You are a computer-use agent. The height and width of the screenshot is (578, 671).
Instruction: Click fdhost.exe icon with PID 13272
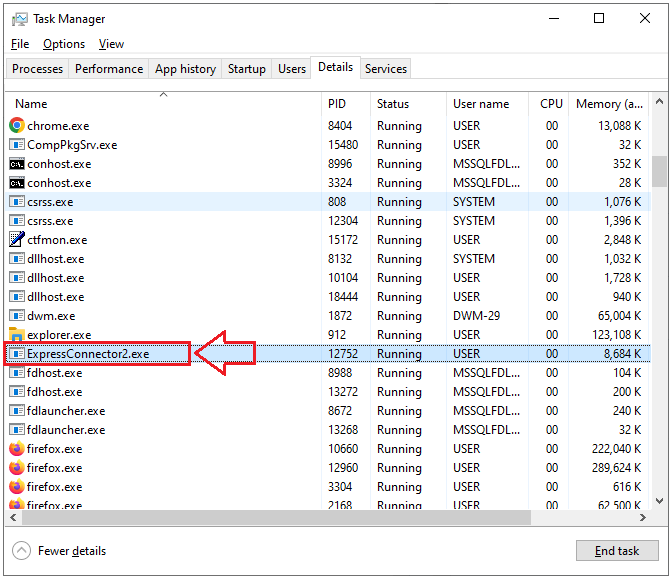click(17, 391)
